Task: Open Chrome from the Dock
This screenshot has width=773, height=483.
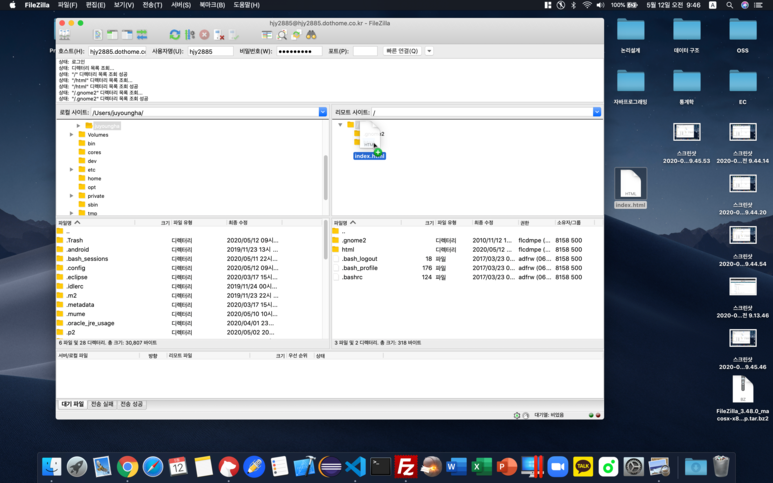Action: (x=127, y=466)
